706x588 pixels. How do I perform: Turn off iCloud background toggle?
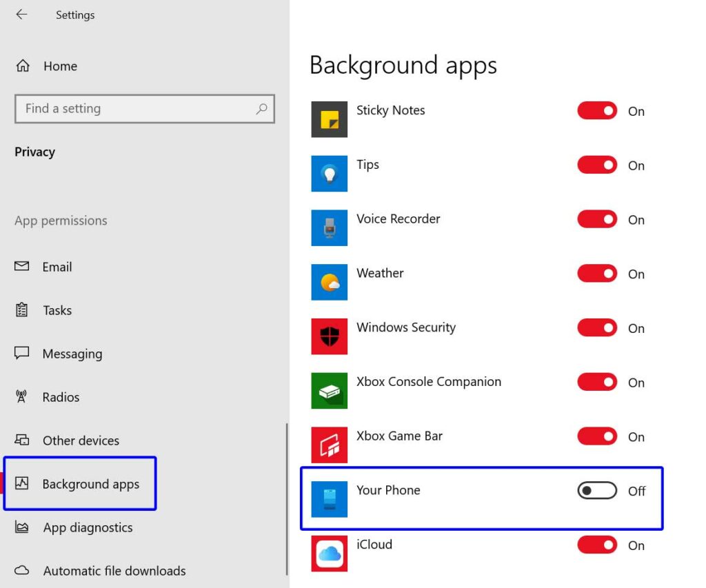point(597,545)
